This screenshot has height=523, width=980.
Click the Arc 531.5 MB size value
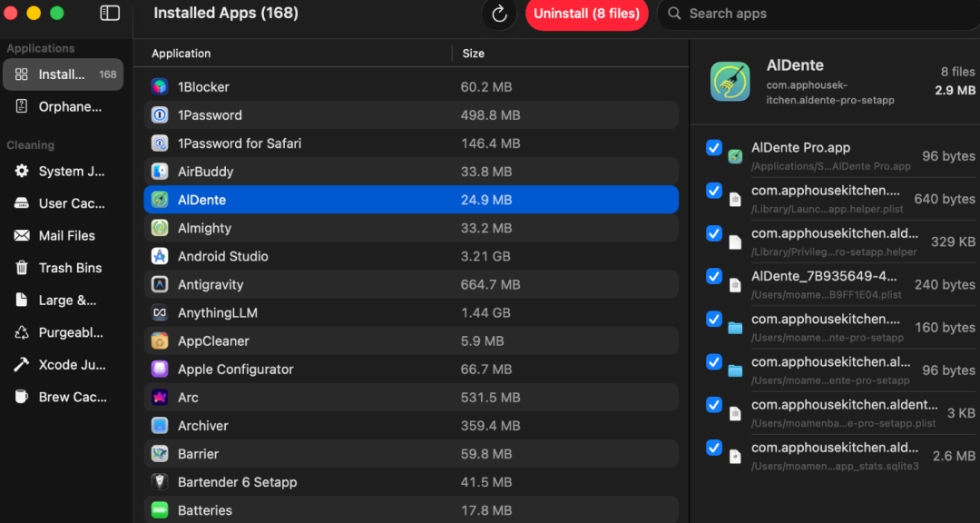(491, 398)
